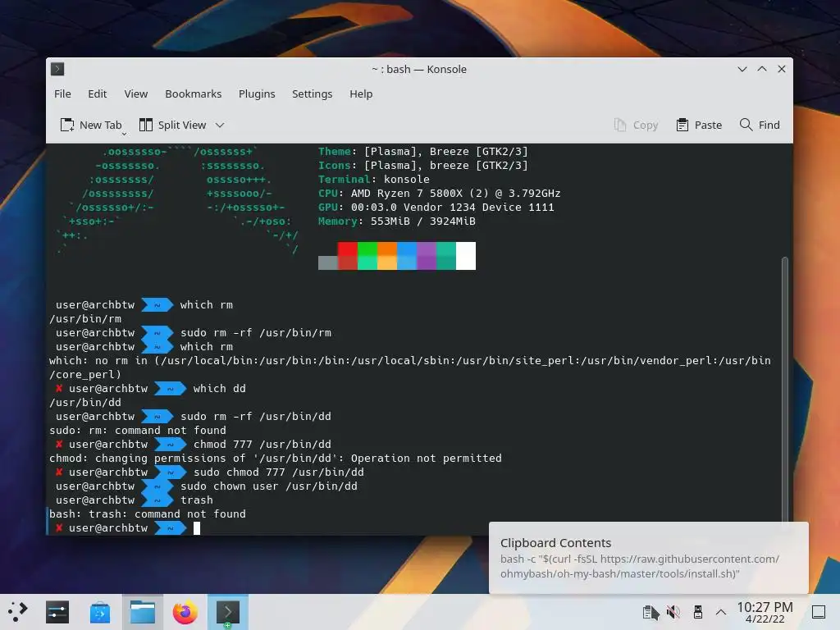Open the Help menu
The width and height of the screenshot is (840, 630).
tap(361, 94)
